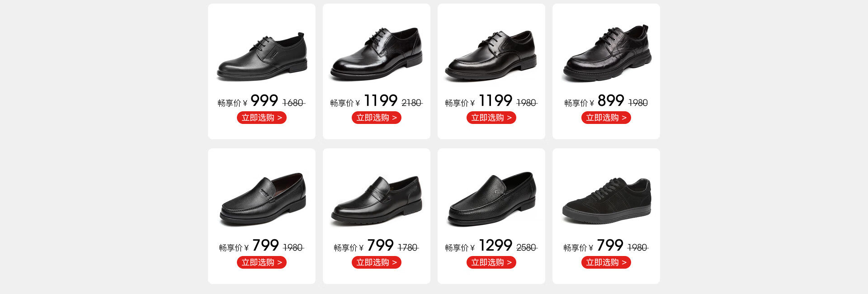Click 立即选购 under the suede sneaker
The width and height of the screenshot is (868, 294).
click(606, 262)
